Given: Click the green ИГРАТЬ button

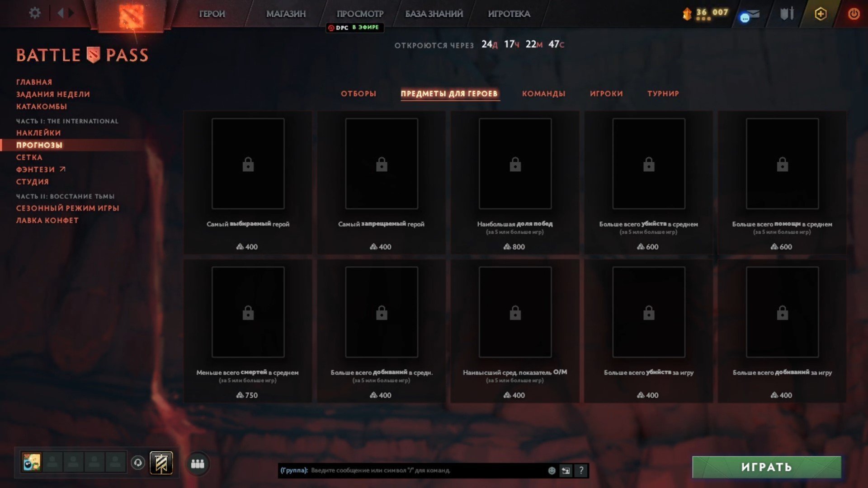Looking at the screenshot, I should pyautogui.click(x=767, y=467).
